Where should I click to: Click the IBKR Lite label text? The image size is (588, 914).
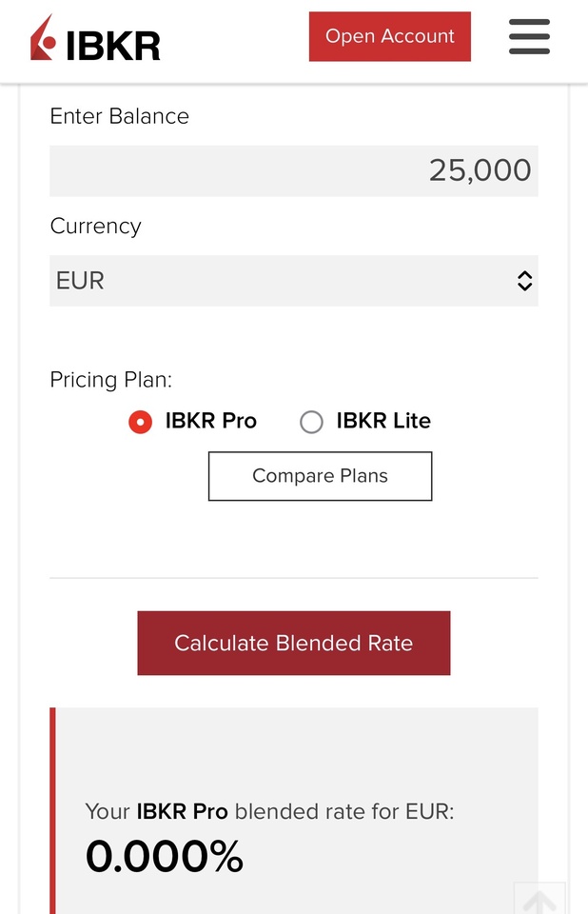(382, 421)
